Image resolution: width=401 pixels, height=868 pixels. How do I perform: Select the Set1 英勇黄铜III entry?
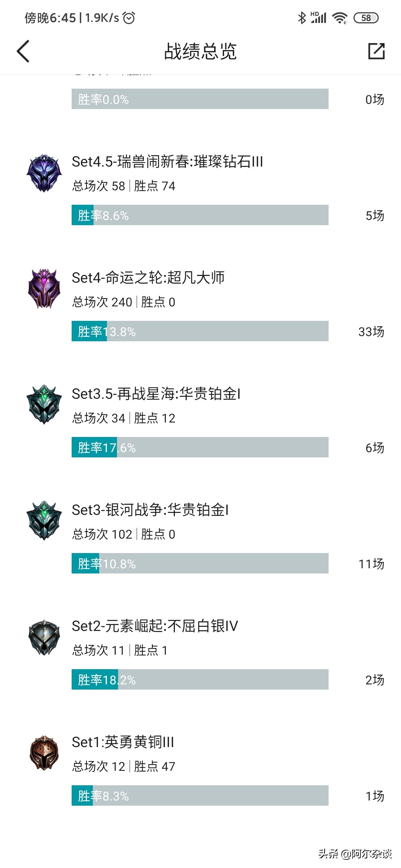tap(123, 742)
